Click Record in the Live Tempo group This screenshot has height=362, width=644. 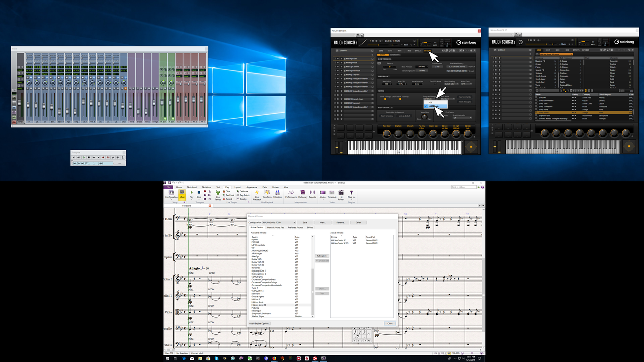[x=227, y=199]
